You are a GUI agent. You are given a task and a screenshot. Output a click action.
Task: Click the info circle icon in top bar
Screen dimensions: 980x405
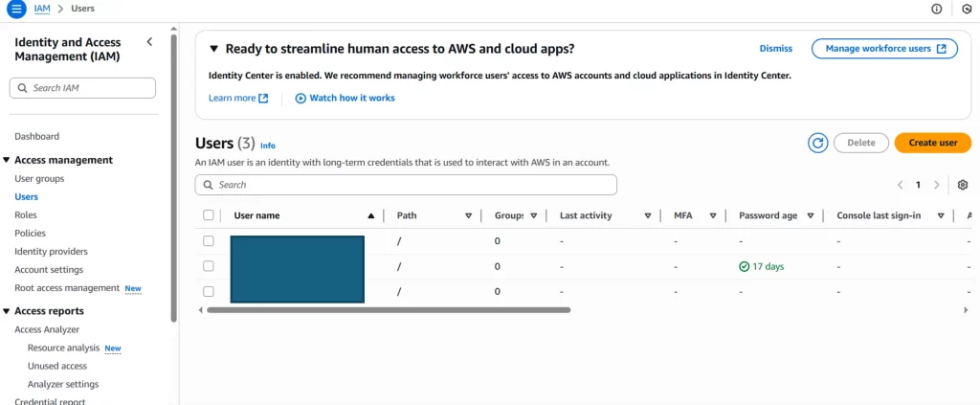pyautogui.click(x=936, y=9)
